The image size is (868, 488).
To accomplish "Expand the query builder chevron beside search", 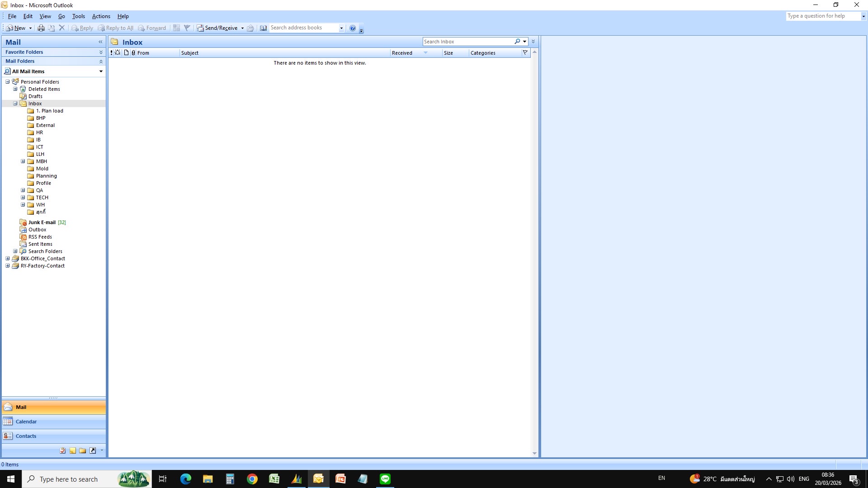I will pyautogui.click(x=533, y=42).
